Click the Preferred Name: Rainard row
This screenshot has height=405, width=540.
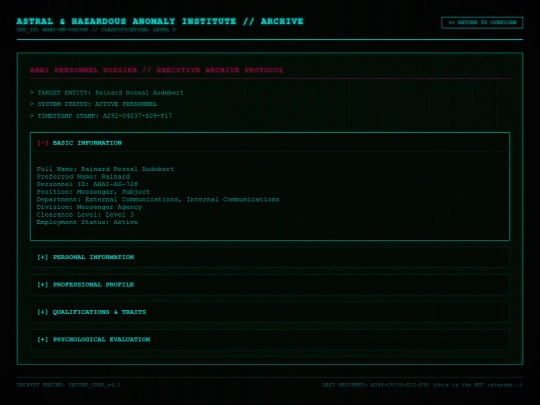point(83,177)
